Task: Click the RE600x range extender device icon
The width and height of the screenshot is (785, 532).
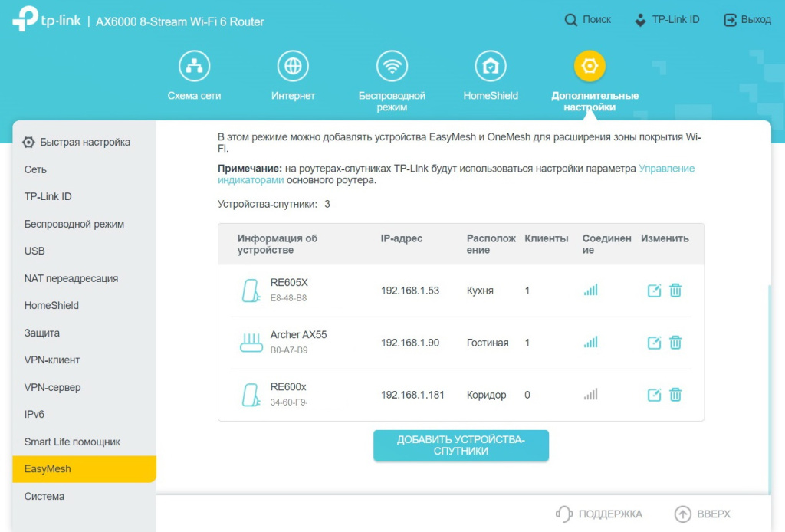Action: pos(251,395)
